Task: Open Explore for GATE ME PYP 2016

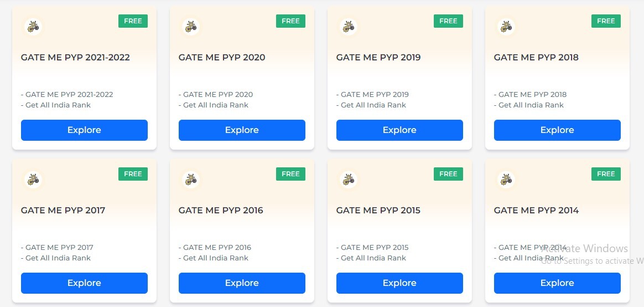Action: click(x=242, y=283)
